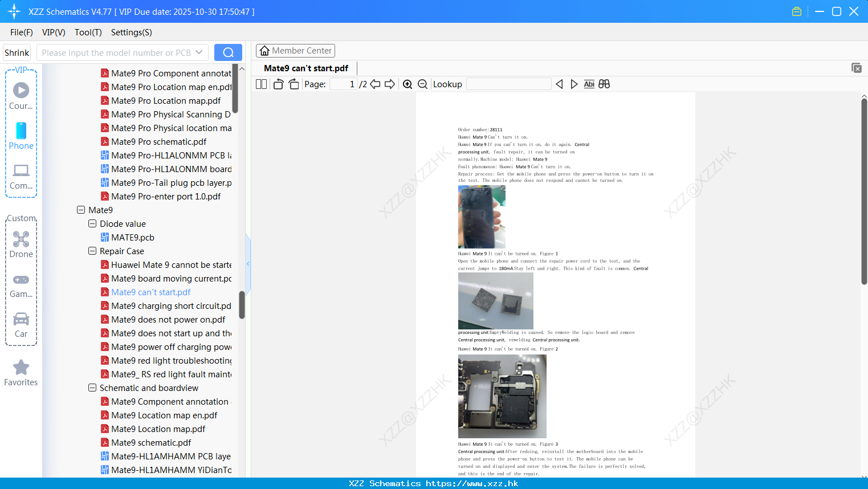Click the detach window icon at top right

(856, 68)
